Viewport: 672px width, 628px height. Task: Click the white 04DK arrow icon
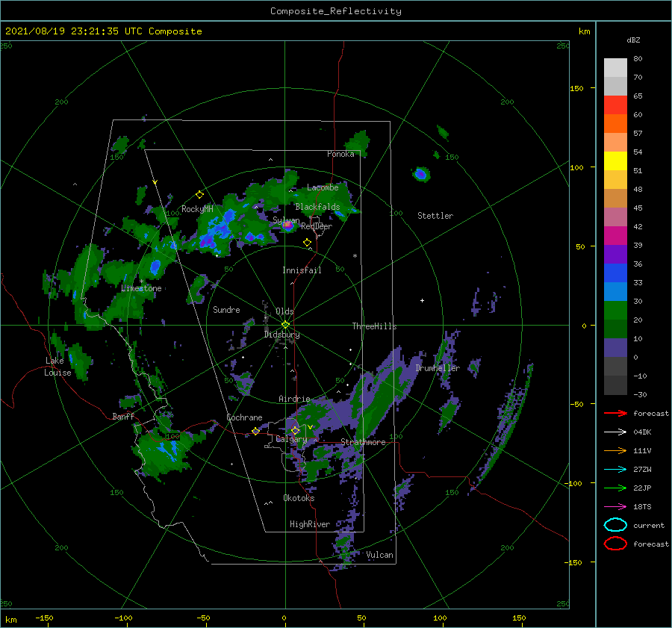coord(615,432)
